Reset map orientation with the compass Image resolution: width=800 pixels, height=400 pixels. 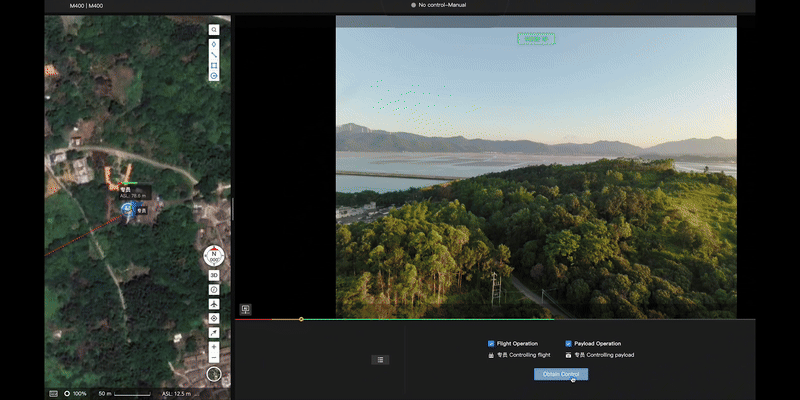214,256
